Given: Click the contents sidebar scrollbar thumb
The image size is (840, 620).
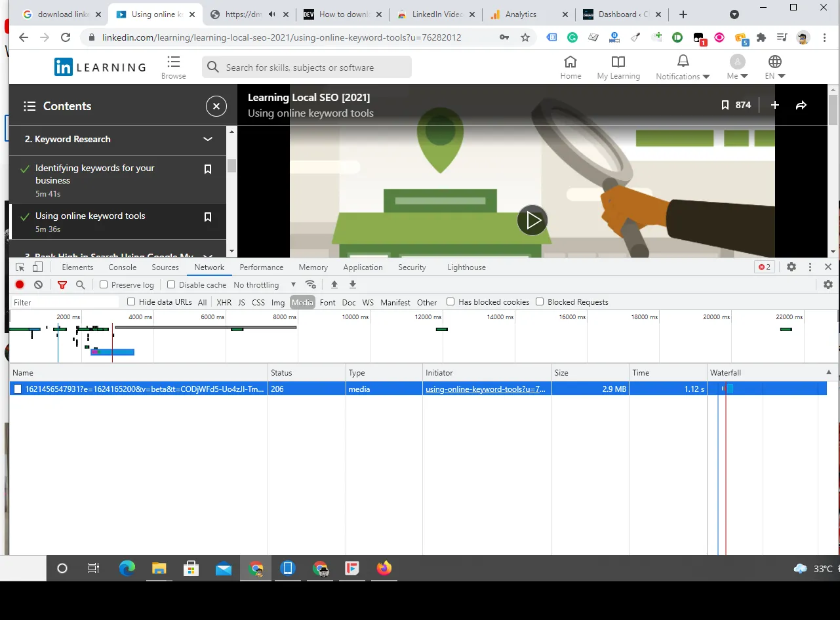Looking at the screenshot, I should 231,165.
